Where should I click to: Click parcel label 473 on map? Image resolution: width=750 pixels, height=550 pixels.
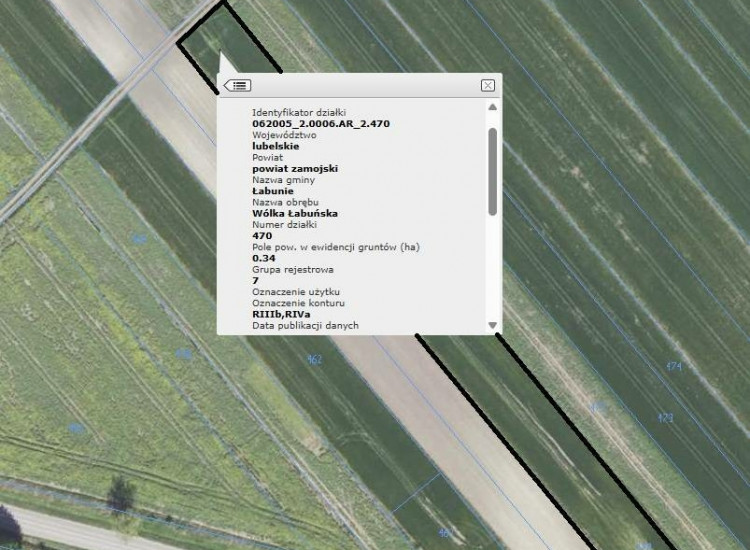click(x=665, y=418)
